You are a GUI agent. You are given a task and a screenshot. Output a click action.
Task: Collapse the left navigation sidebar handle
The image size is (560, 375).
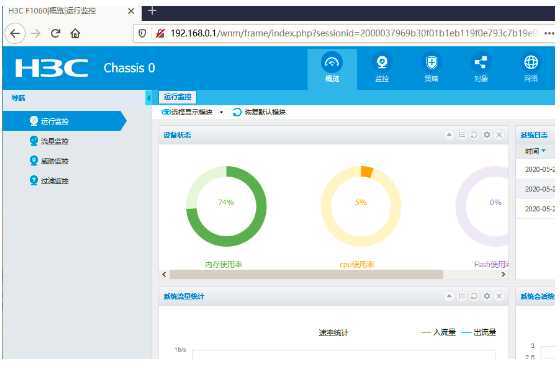pyautogui.click(x=149, y=98)
